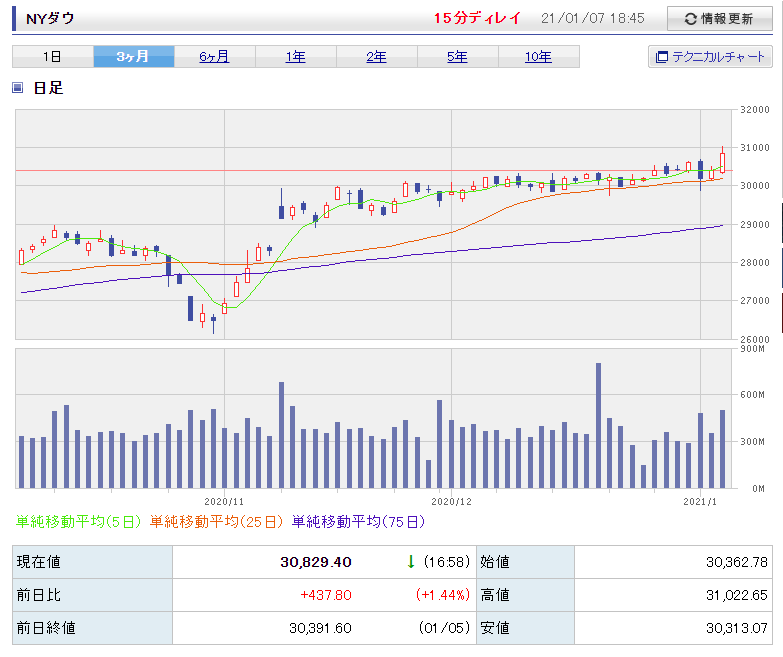
Task: Click the blue square icon beside 日足
Action: click(x=17, y=88)
